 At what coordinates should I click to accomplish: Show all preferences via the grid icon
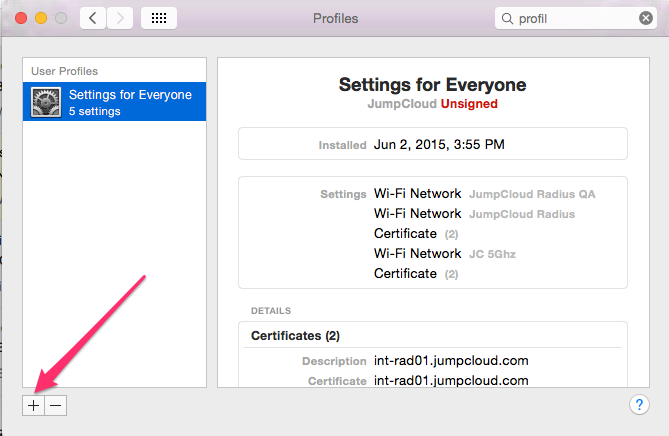[x=159, y=18]
